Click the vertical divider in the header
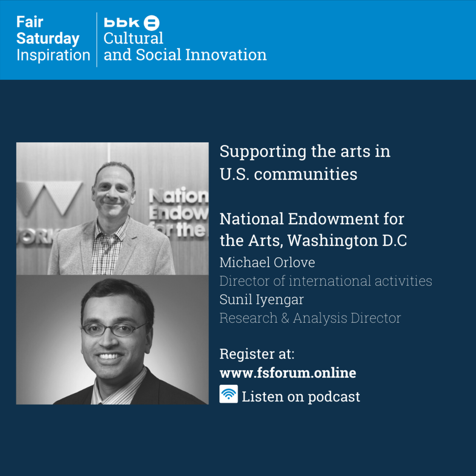 (97, 40)
